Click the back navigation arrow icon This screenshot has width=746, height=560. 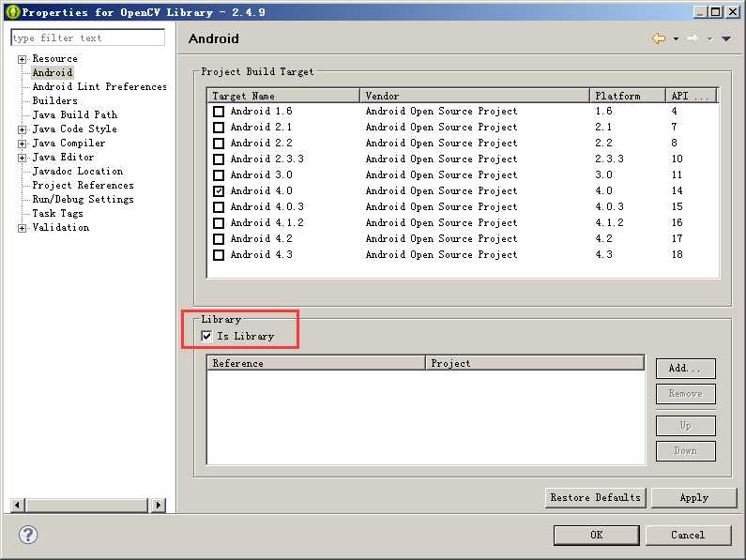coord(659,38)
